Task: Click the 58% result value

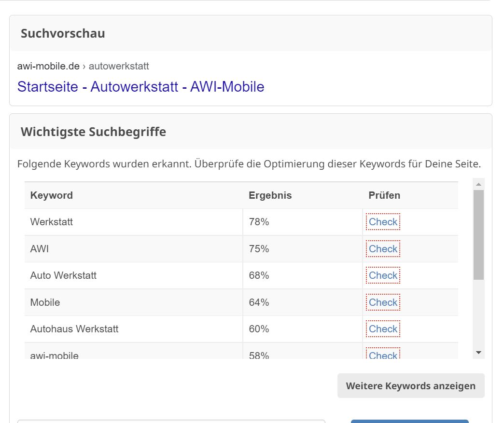Action: pyautogui.click(x=259, y=355)
